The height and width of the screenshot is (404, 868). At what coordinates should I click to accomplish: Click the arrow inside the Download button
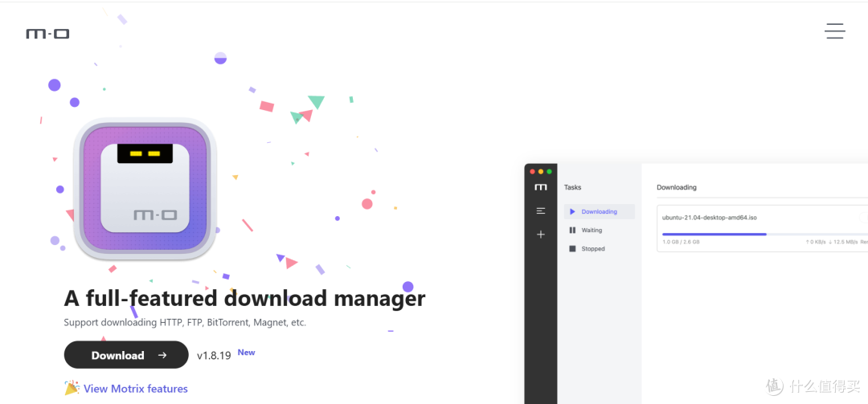tap(162, 355)
